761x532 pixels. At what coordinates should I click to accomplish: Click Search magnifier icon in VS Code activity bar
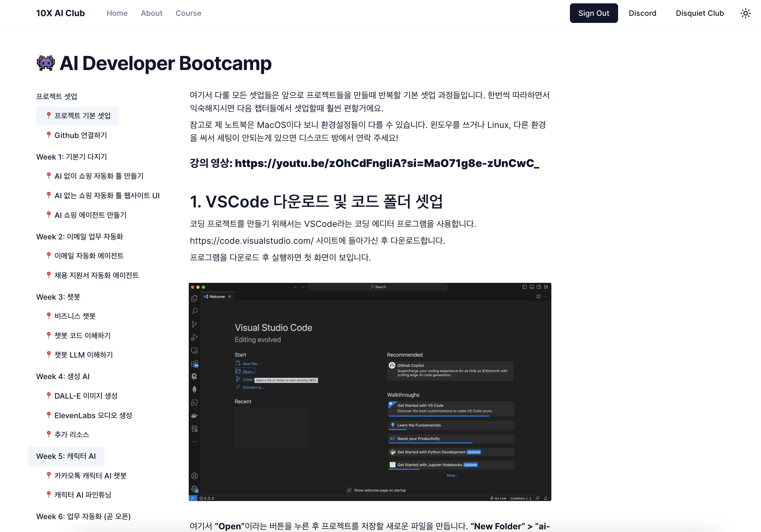194,311
